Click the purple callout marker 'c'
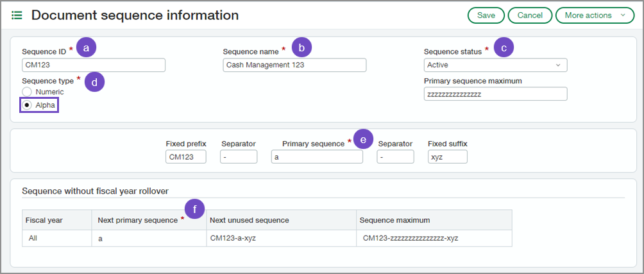 (x=504, y=47)
